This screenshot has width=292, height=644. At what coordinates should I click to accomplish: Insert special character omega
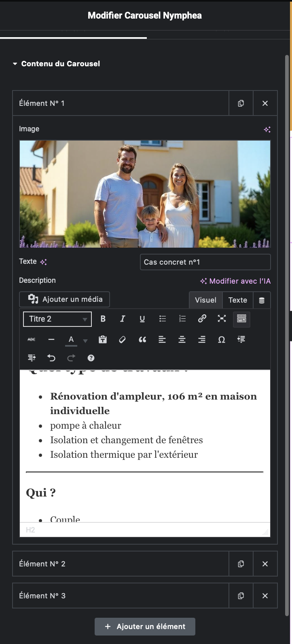222,339
